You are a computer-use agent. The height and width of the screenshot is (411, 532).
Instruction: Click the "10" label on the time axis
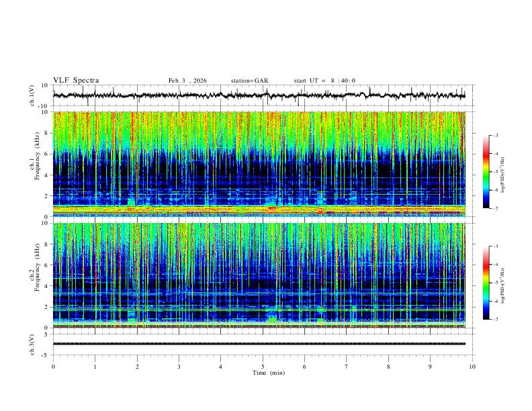tap(472, 367)
